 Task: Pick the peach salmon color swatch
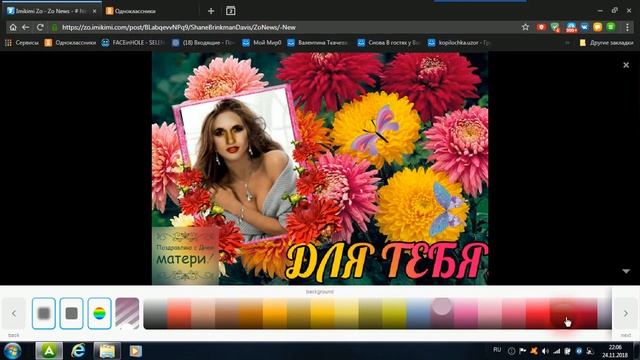coord(203,313)
